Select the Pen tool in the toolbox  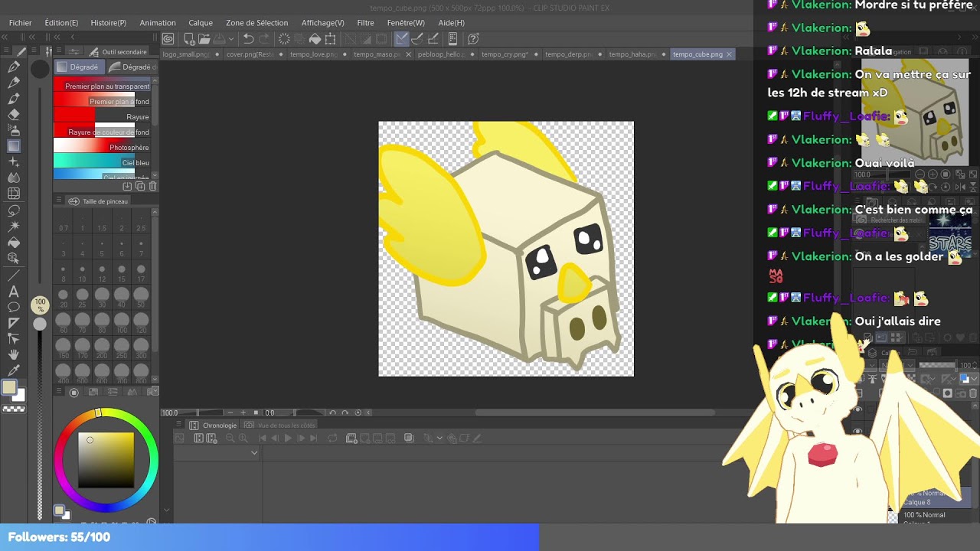[14, 67]
